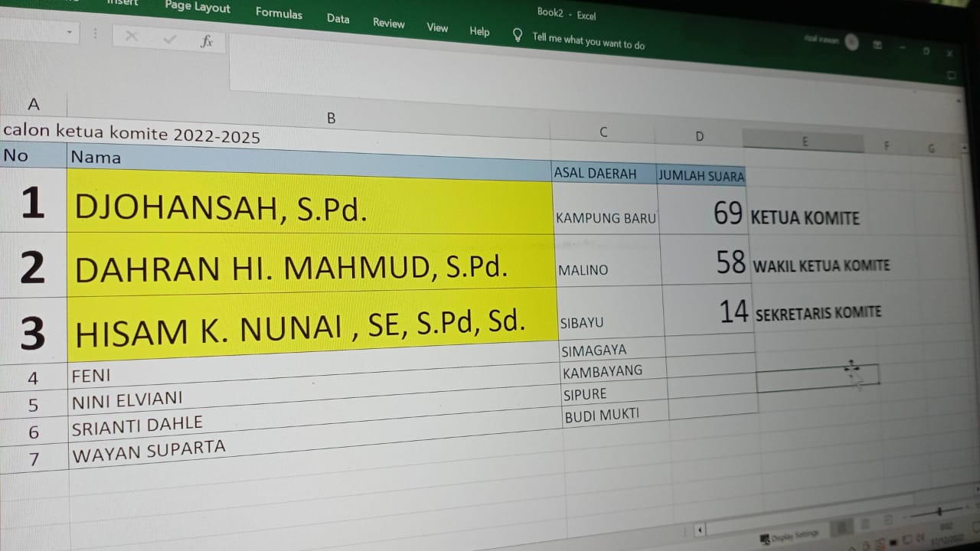
Task: Expand the Name Box dropdown arrow
Action: pos(70,32)
